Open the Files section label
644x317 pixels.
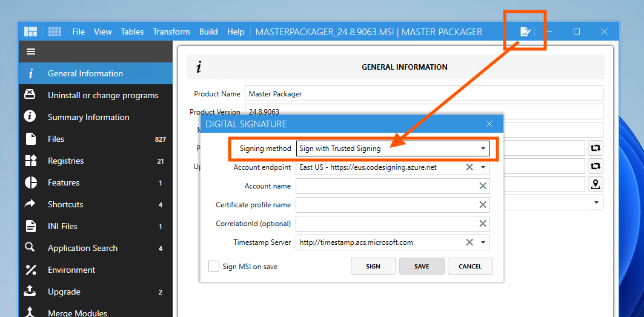click(56, 139)
